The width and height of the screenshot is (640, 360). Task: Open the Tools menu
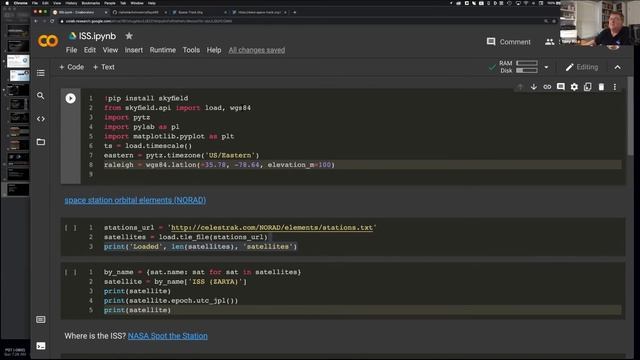click(191, 50)
